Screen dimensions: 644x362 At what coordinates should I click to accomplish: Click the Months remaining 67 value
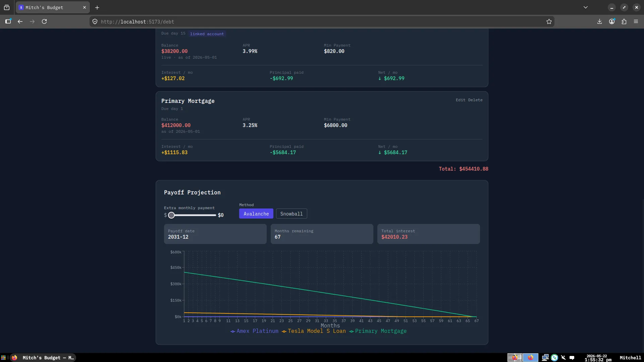click(x=277, y=237)
